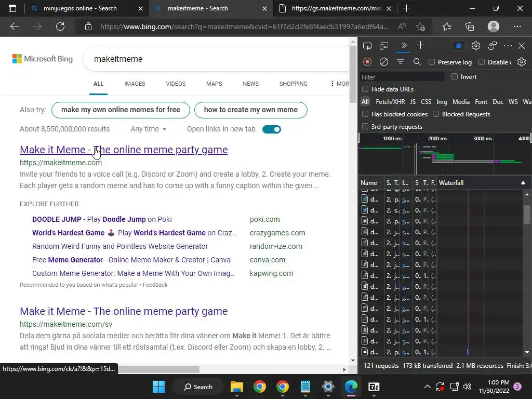Turn off Open links in new tab
The image size is (532, 399).
pos(271,129)
